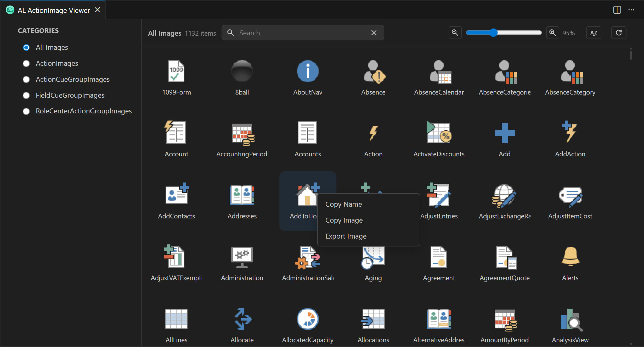The height and width of the screenshot is (347, 644).
Task: Select the ActionImages category radio button
Action: (26, 63)
